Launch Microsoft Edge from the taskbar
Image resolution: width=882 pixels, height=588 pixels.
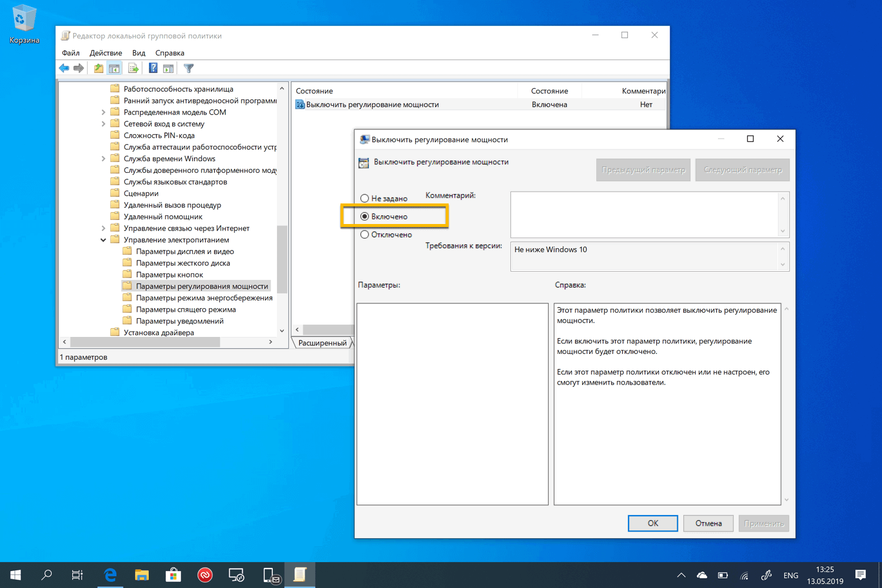[x=110, y=575]
